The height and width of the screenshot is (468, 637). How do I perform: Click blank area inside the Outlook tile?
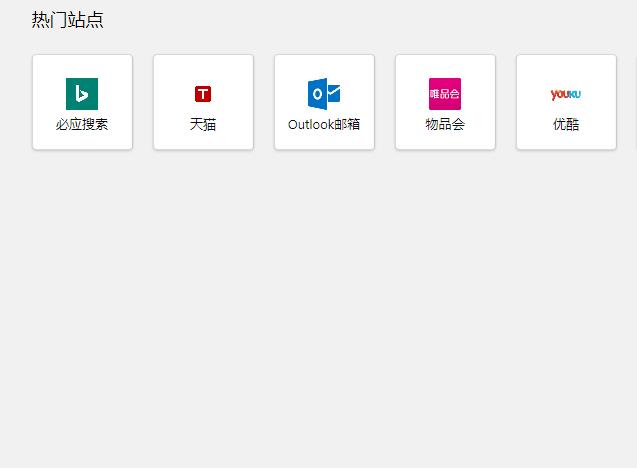pos(292,72)
